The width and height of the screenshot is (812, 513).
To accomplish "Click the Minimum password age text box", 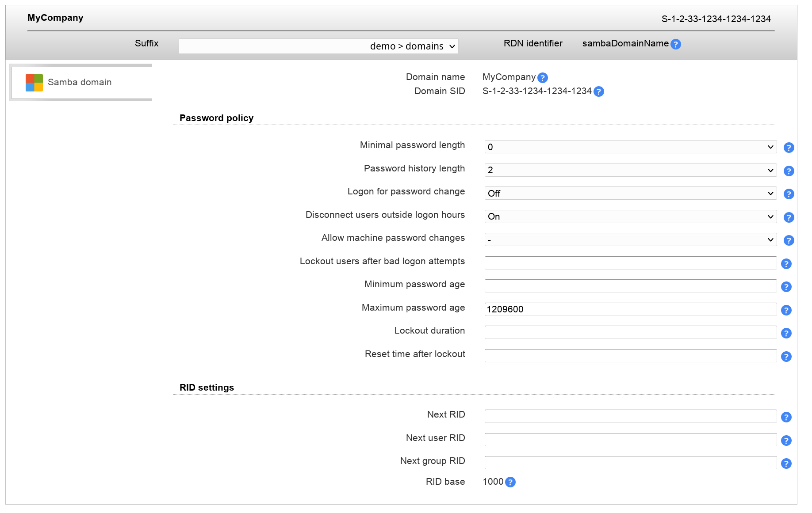I will (630, 286).
